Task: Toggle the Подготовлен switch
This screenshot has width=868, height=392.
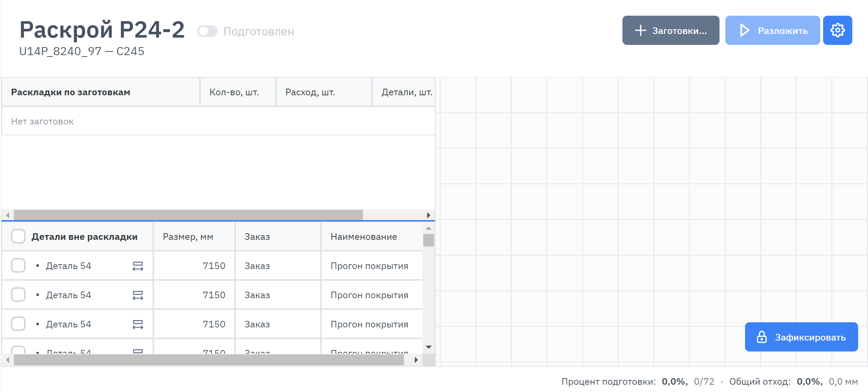Action: pyautogui.click(x=207, y=31)
